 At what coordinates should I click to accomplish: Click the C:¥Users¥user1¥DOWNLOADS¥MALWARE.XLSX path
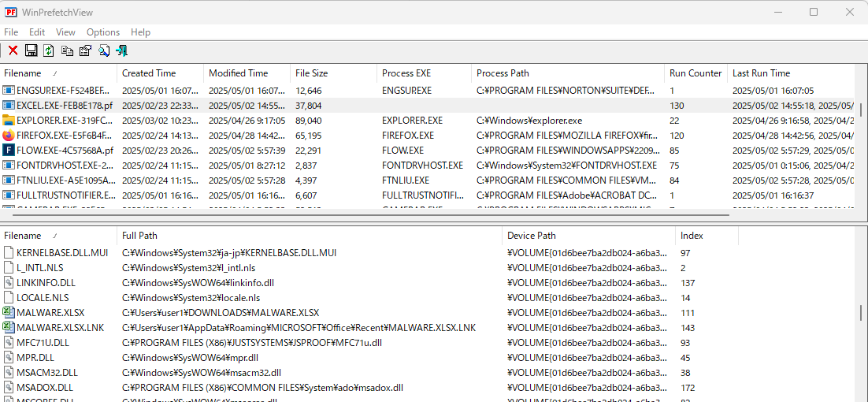pyautogui.click(x=221, y=313)
